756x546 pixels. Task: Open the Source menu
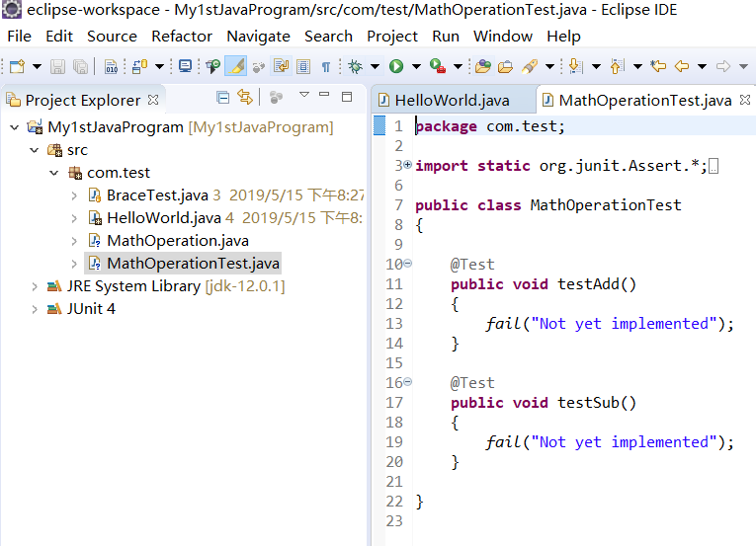click(112, 37)
